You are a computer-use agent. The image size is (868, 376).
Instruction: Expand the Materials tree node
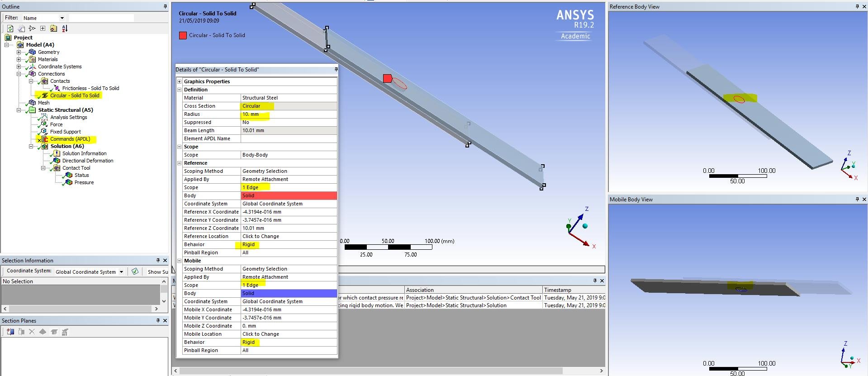(19, 59)
